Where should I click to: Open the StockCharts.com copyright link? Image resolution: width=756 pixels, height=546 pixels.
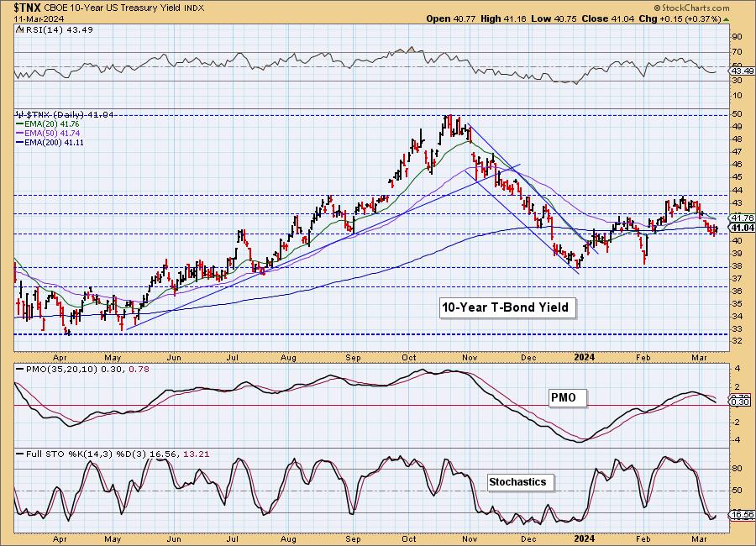click(691, 8)
